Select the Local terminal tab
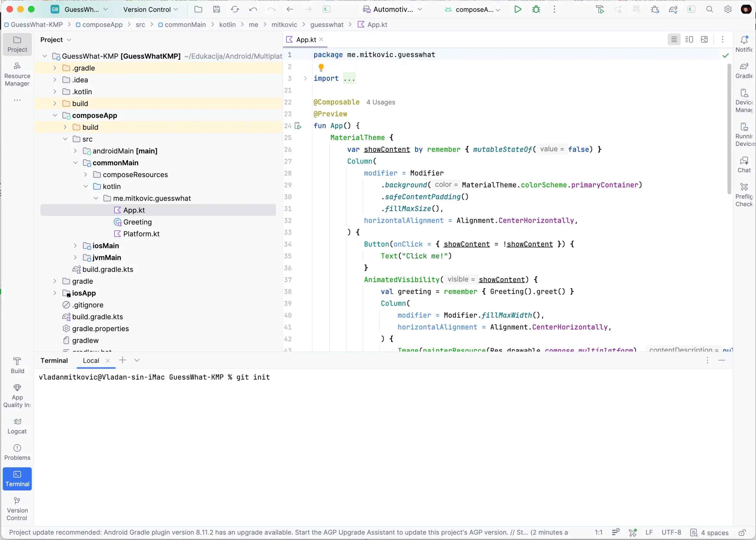Viewport: 756px width, 540px height. [91, 361]
